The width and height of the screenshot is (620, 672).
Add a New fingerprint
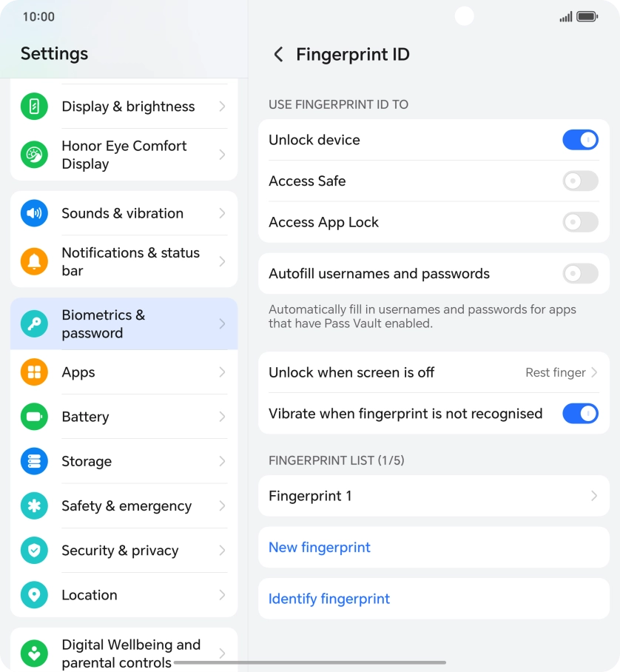pos(319,547)
